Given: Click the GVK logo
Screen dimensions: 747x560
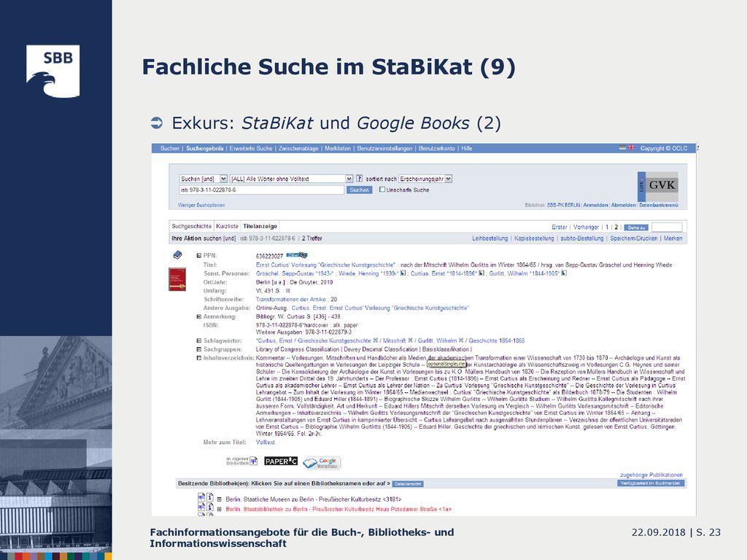Looking at the screenshot, I should click(x=658, y=185).
